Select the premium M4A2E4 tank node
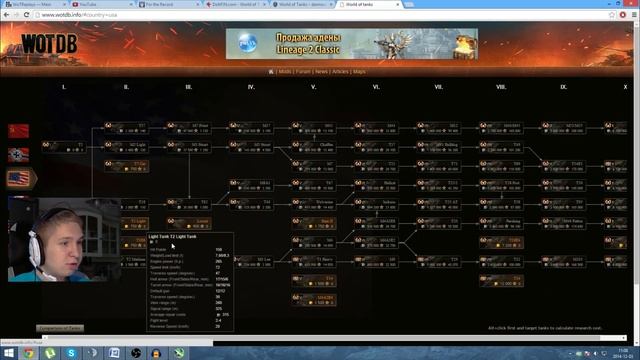Image resolution: width=640 pixels, height=360 pixels. click(314, 300)
